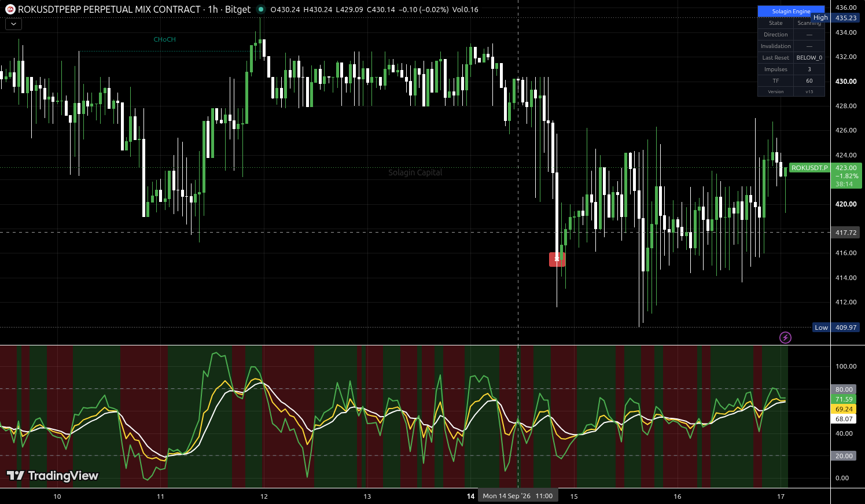
Task: Click the green 71.59 indicator value label
Action: [x=844, y=399]
